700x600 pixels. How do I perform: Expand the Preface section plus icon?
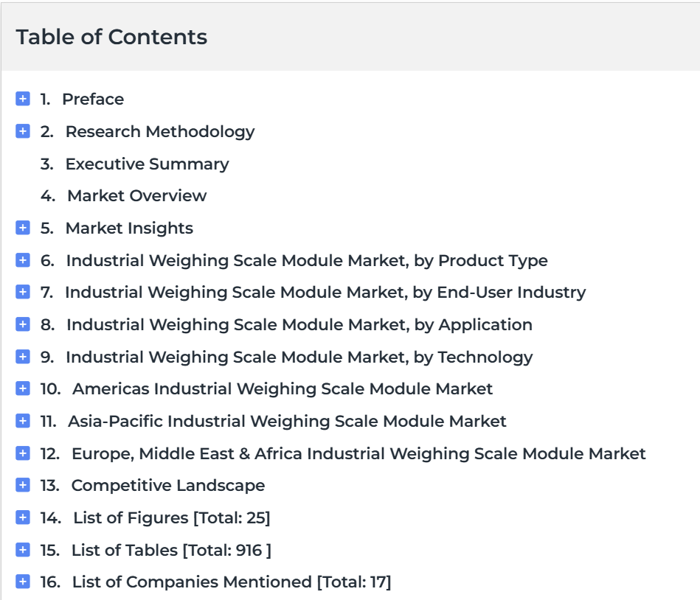point(23,99)
